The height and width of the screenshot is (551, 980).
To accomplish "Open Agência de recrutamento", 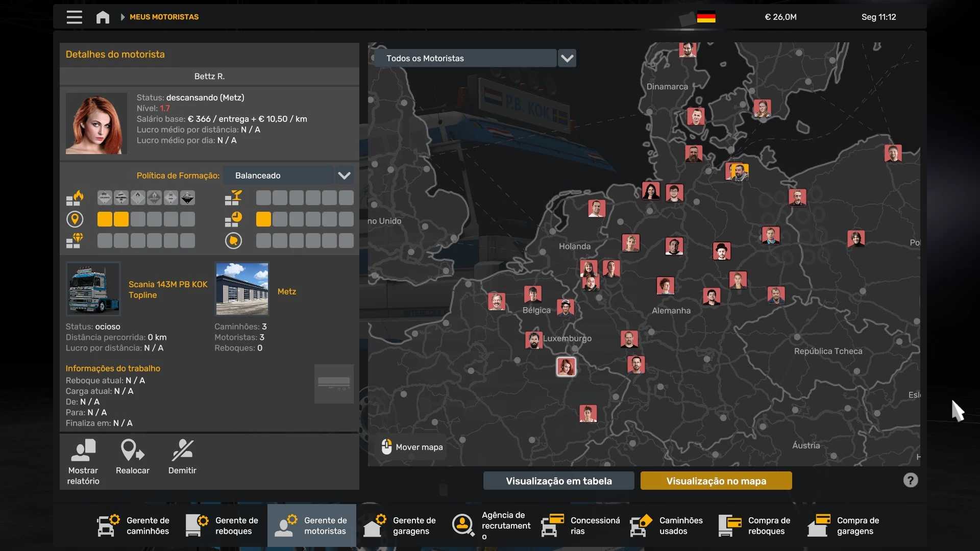I will pos(491,525).
